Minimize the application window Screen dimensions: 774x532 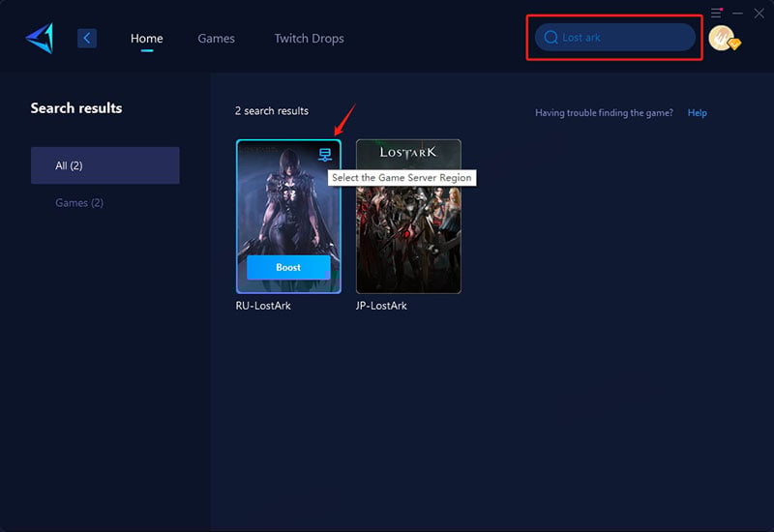tap(737, 14)
